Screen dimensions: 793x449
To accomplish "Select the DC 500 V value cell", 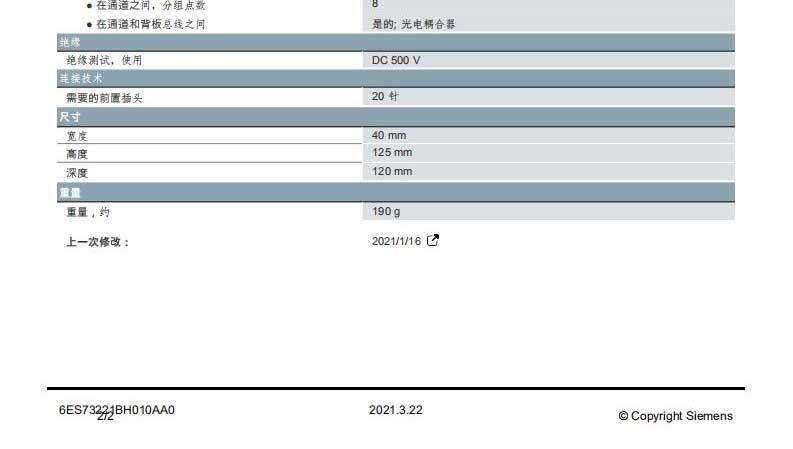I will point(396,60).
